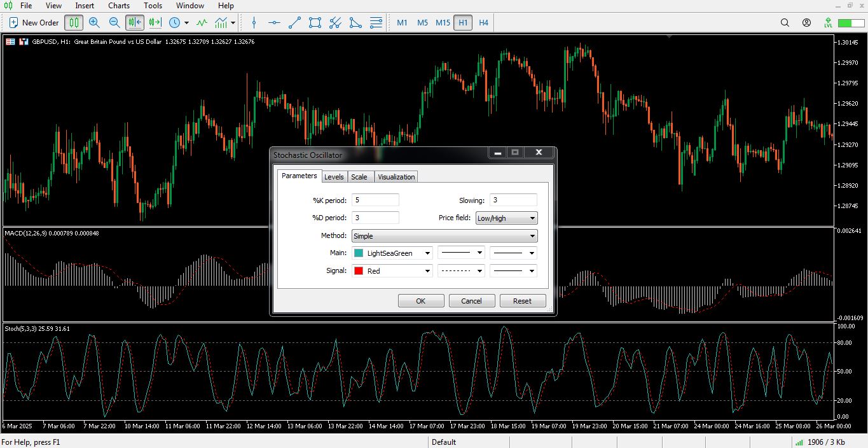Click the Zoom In magnifier icon
Image resolution: width=868 pixels, height=448 pixels.
(94, 22)
